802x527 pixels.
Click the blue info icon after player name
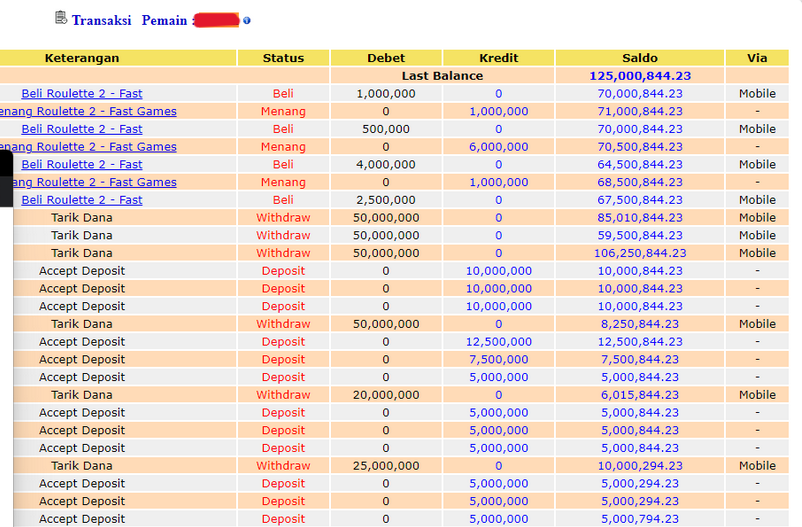coord(247,20)
